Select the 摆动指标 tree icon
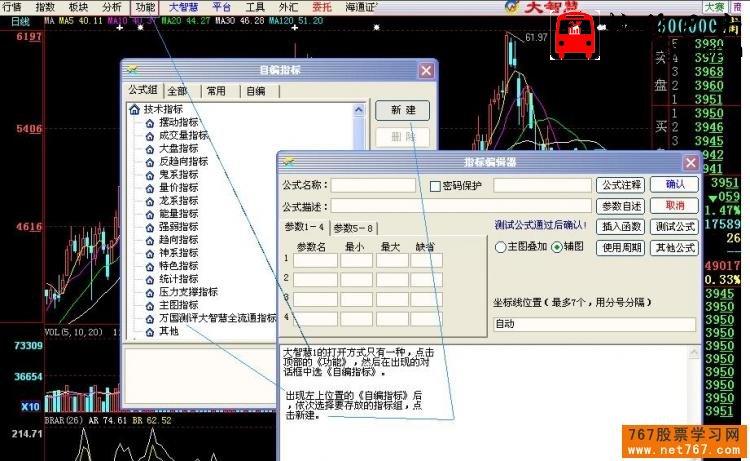The height and width of the screenshot is (461, 750). click(149, 122)
